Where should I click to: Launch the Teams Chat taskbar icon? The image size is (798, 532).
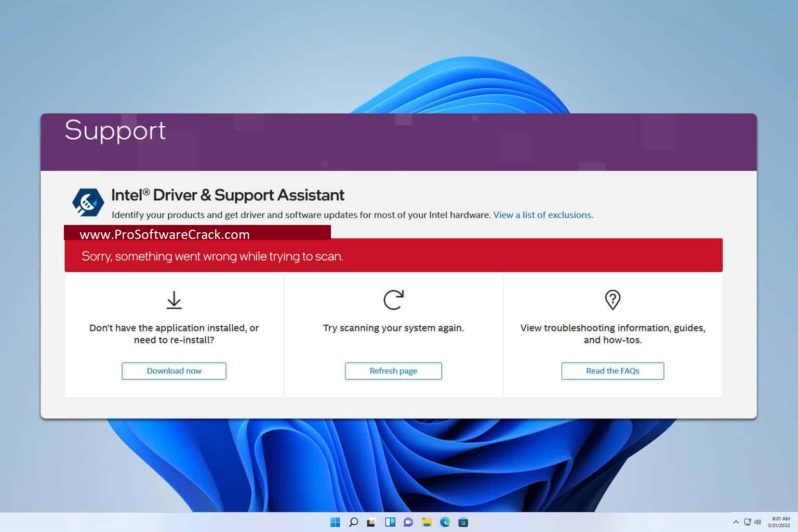[x=408, y=522]
